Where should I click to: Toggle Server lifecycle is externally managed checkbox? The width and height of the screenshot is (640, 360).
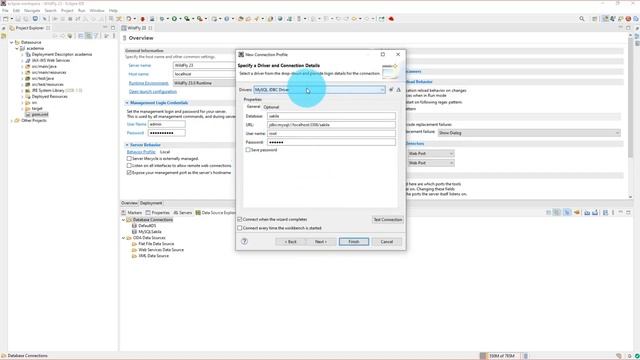pyautogui.click(x=129, y=158)
